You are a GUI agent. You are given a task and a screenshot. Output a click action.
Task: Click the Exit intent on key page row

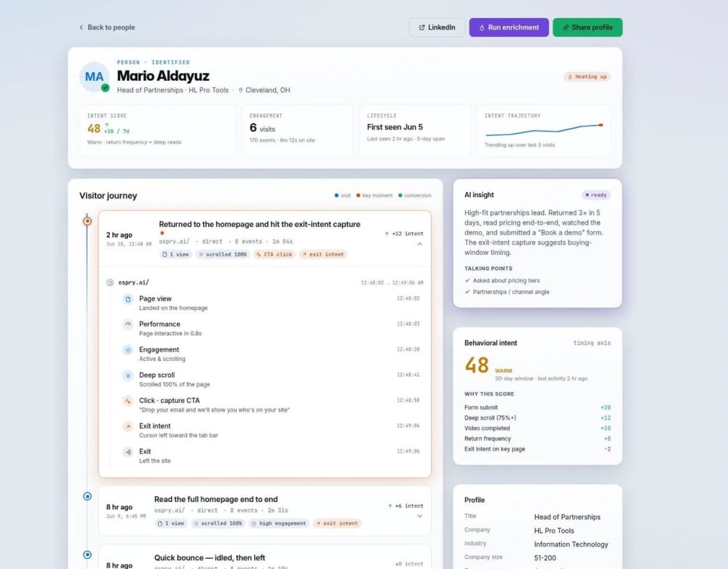(x=538, y=449)
